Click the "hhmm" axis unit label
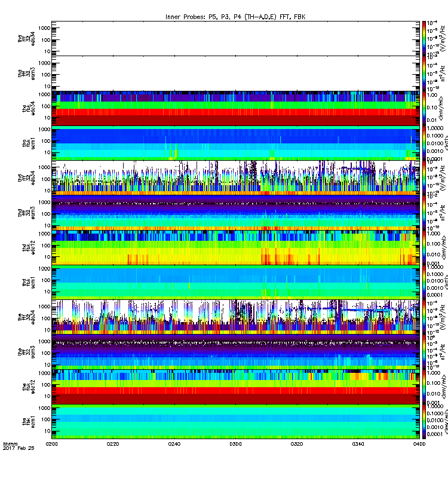 (10, 444)
